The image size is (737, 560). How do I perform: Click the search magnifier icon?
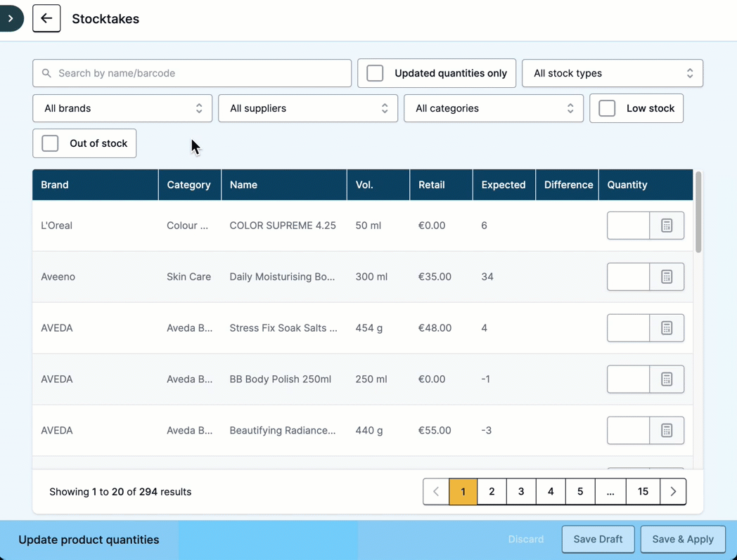click(46, 73)
